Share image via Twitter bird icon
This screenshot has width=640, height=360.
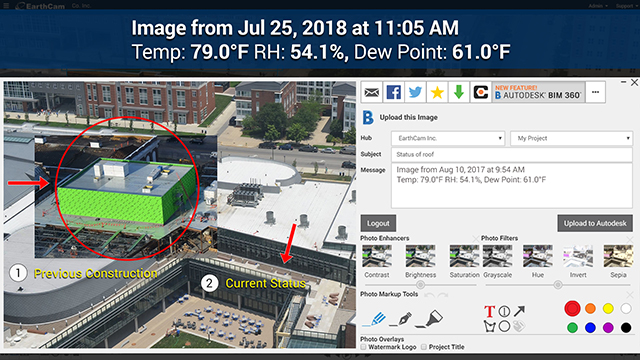(415, 92)
